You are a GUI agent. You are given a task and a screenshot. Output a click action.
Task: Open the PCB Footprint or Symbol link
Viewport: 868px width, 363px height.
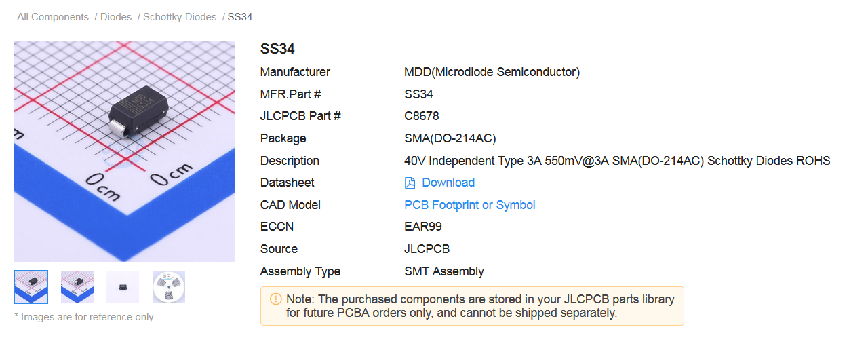(469, 205)
